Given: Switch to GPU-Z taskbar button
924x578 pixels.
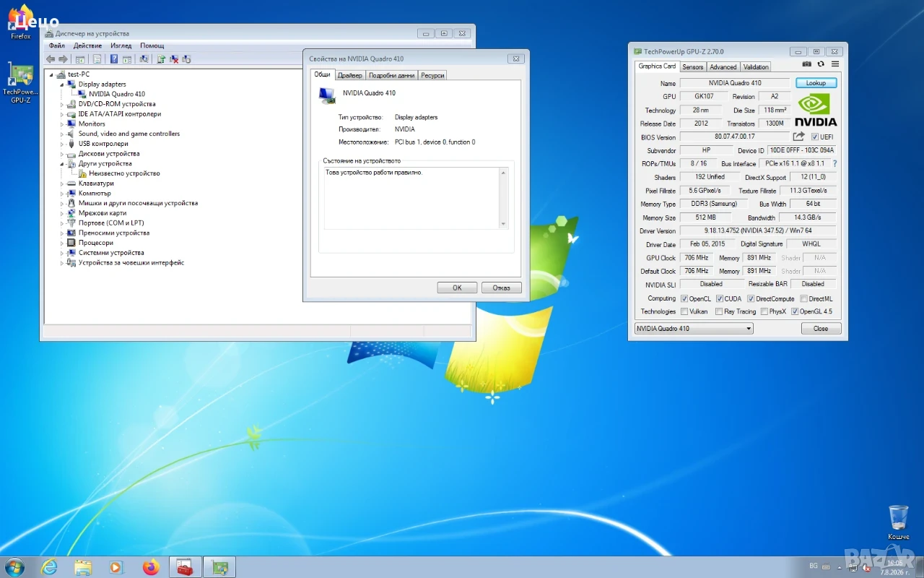Looking at the screenshot, I should coord(219,567).
